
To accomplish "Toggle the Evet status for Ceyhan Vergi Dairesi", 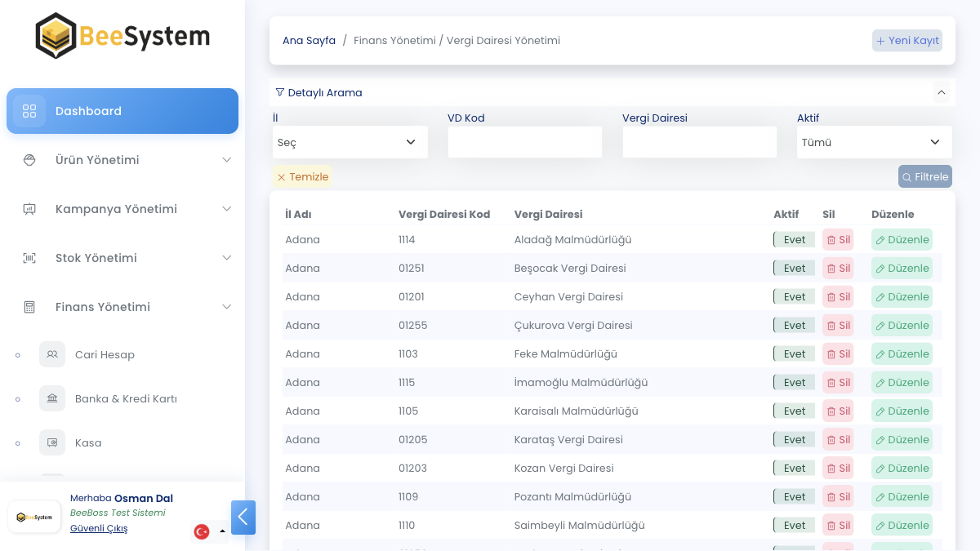I will 794,297.
